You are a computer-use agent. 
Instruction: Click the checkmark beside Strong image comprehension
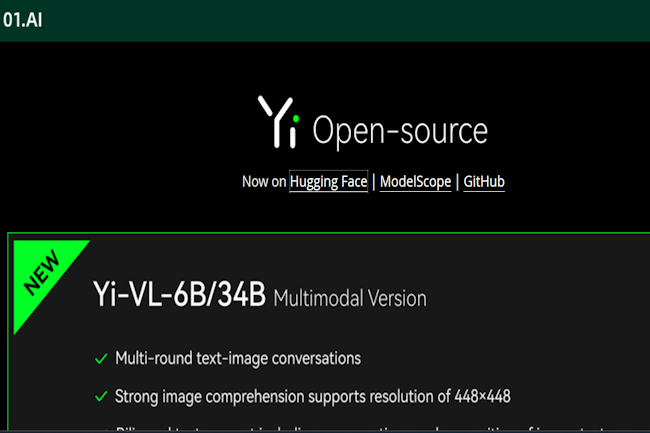100,396
